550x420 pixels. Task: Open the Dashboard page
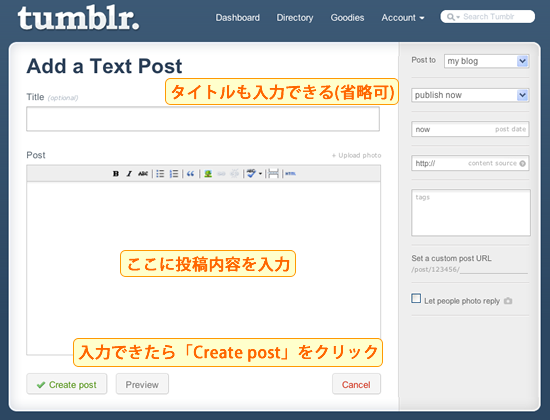(237, 18)
